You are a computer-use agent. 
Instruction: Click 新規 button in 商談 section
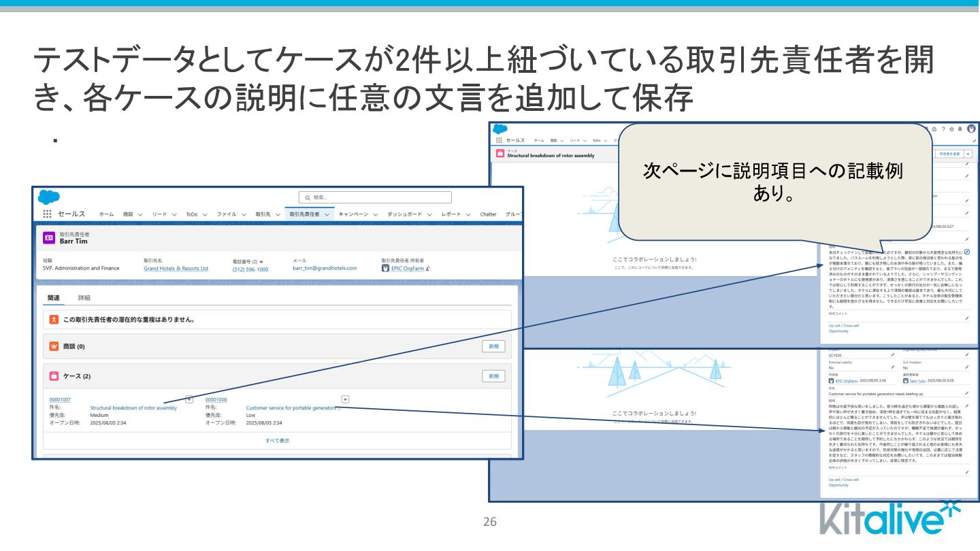[494, 346]
